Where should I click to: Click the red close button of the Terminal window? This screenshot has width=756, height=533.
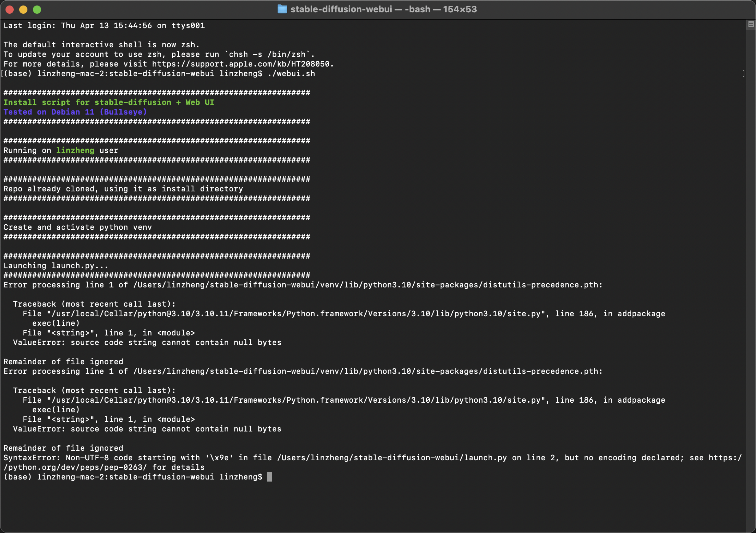coord(10,10)
